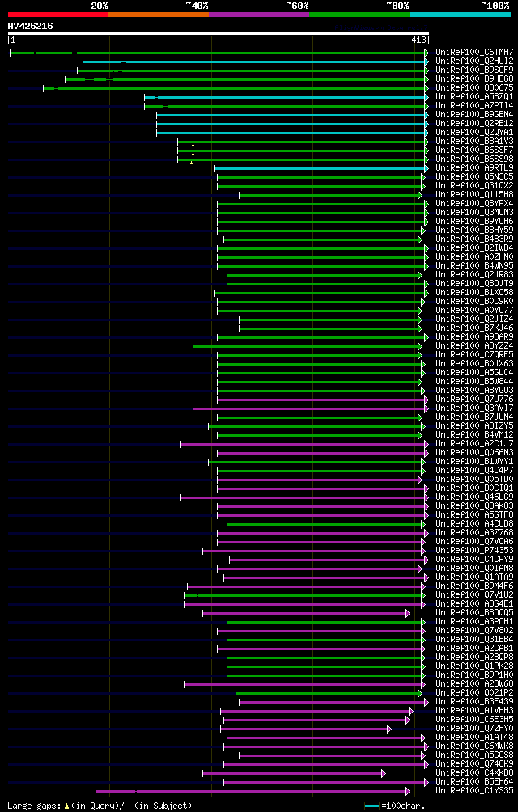This screenshot has height=812, width=518.
Task: Select the UniRef100_Q2QYA1 label
Action: (474, 133)
